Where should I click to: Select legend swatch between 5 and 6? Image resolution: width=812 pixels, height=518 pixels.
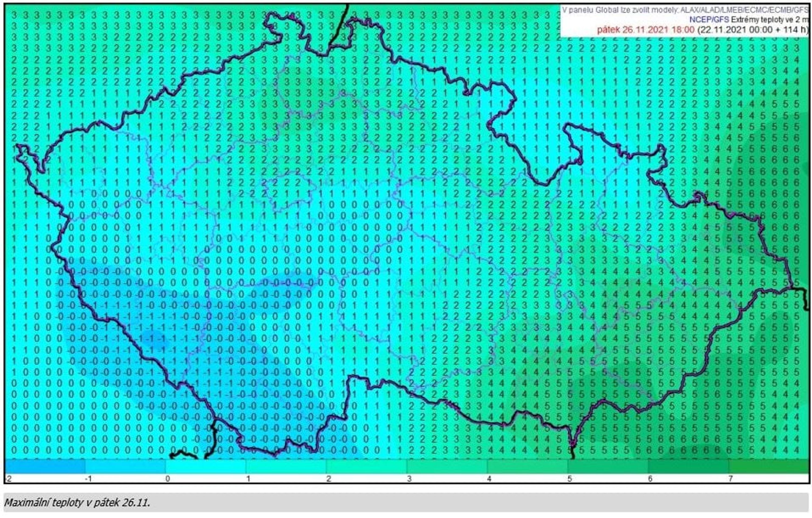(608, 467)
